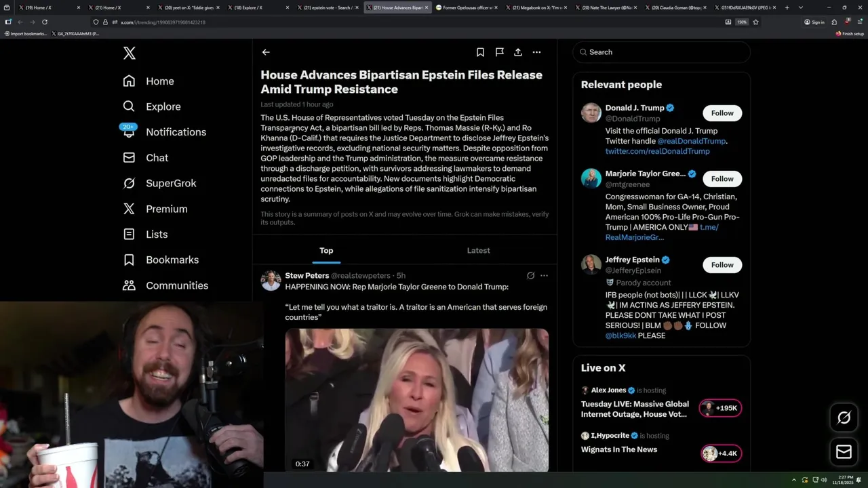Open the story's three-dot more menu

click(536, 52)
